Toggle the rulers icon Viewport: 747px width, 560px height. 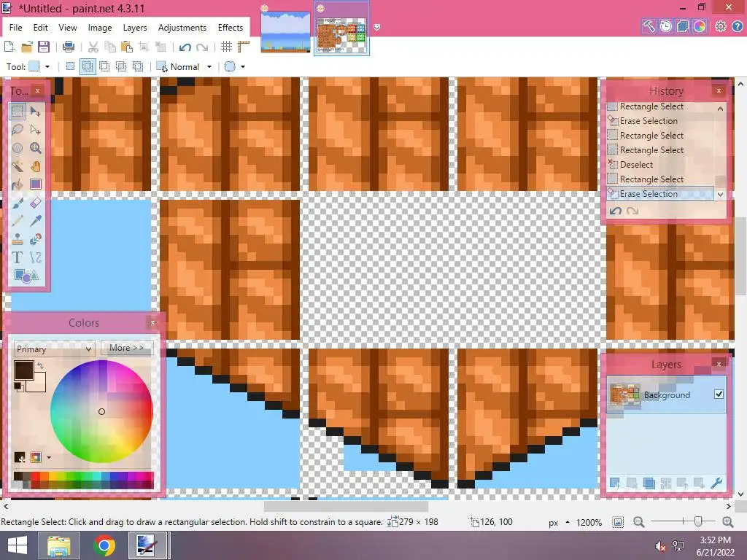point(244,47)
